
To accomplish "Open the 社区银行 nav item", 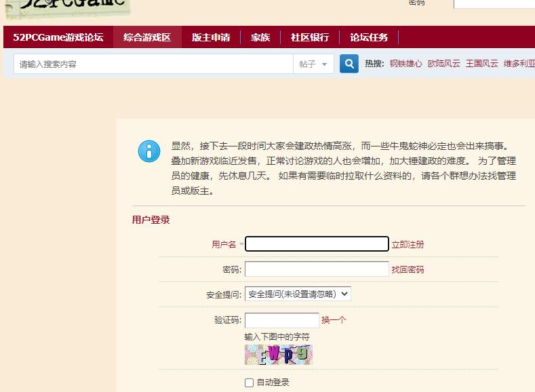I will 310,37.
